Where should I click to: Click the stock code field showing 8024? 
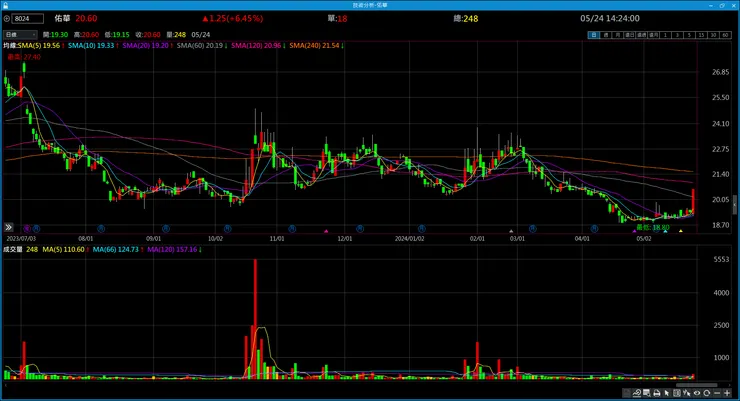[28, 19]
